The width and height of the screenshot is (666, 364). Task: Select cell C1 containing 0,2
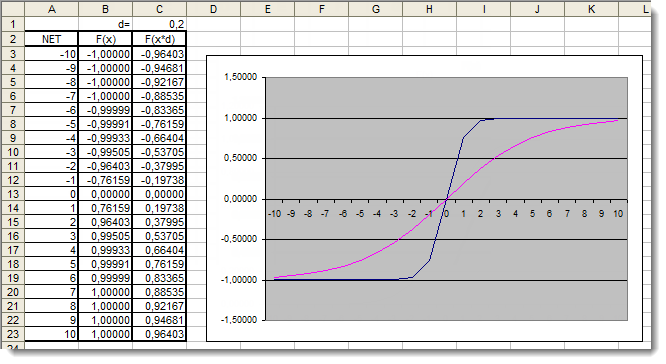(x=159, y=24)
